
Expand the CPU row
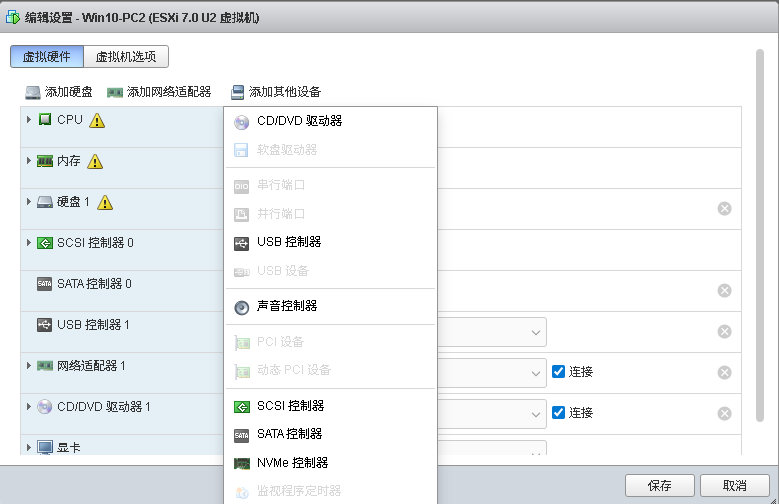point(29,120)
